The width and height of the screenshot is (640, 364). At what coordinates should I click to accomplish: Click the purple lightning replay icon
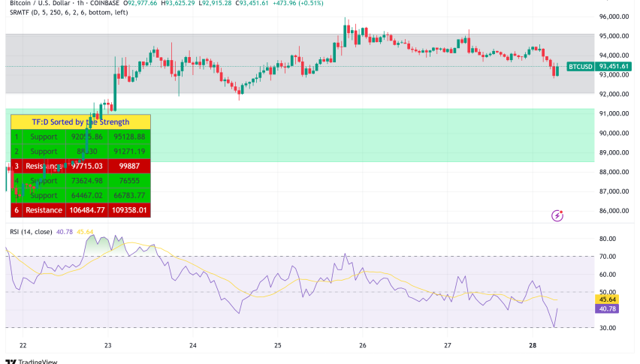[557, 215]
